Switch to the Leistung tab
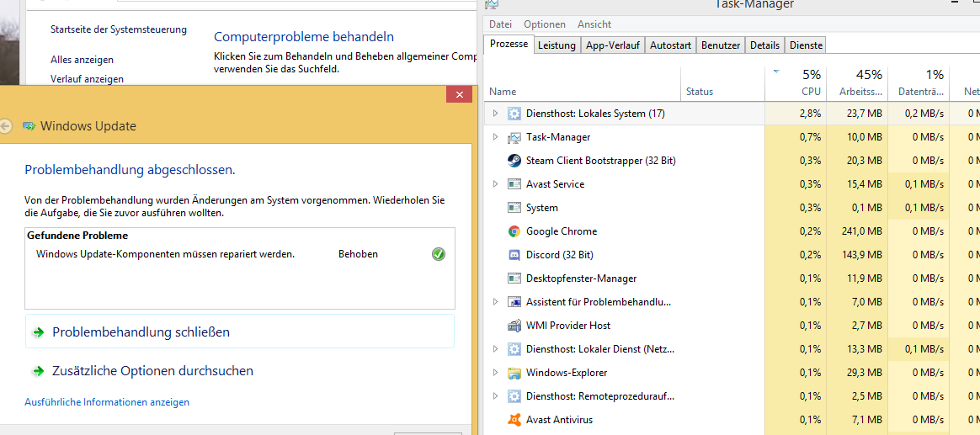This screenshot has height=435, width=980. [x=557, y=45]
